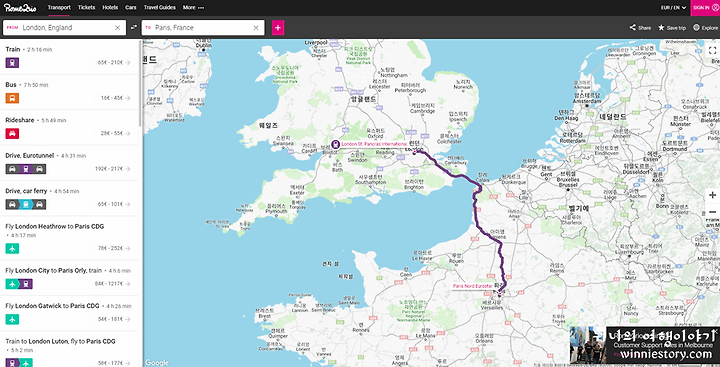Click the Explore globe button

click(x=705, y=28)
